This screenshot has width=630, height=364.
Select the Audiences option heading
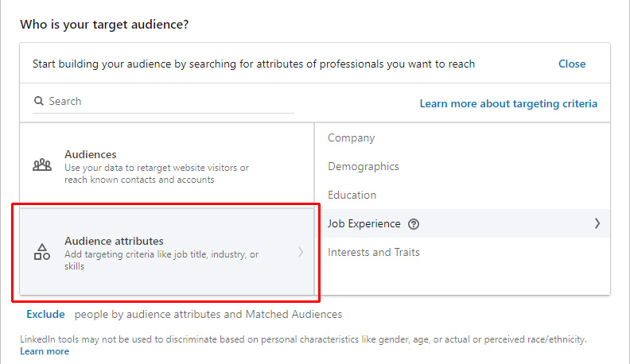(x=91, y=154)
